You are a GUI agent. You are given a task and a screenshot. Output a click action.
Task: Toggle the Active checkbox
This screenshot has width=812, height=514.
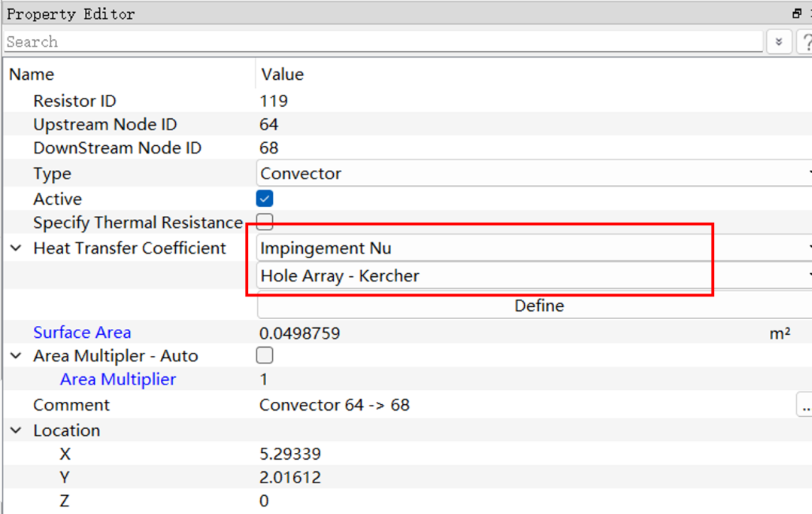click(x=265, y=199)
